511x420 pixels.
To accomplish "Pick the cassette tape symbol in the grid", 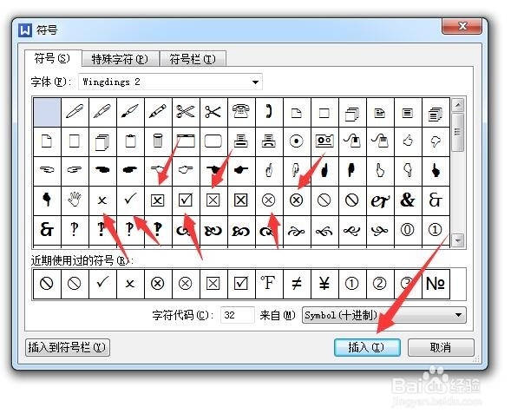I will pos(324,141).
